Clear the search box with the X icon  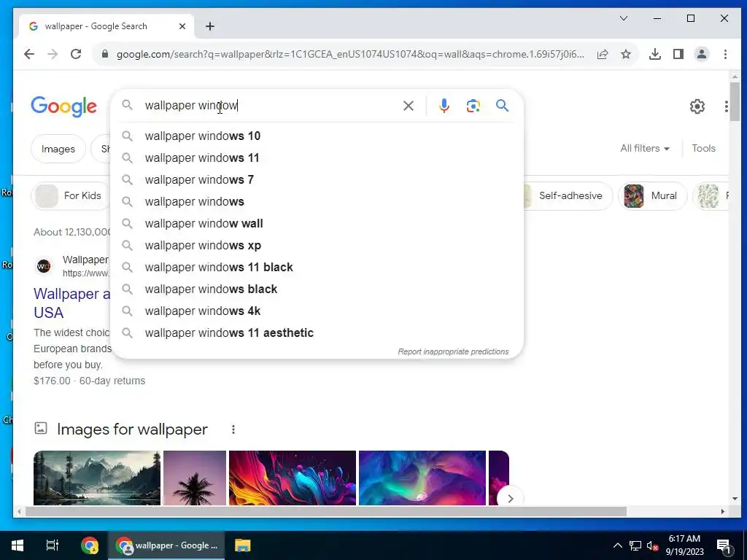click(409, 106)
